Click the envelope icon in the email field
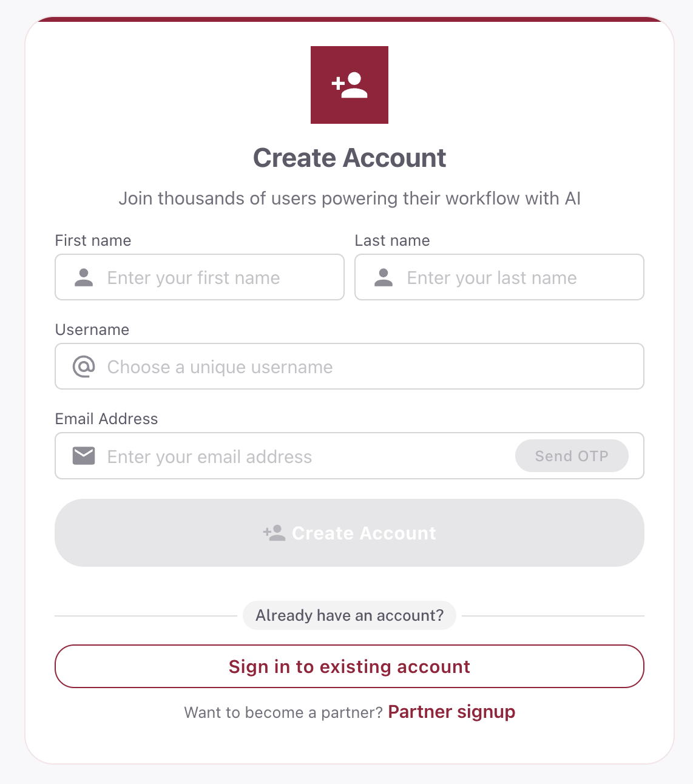Screen dimensions: 693x784 tap(84, 456)
